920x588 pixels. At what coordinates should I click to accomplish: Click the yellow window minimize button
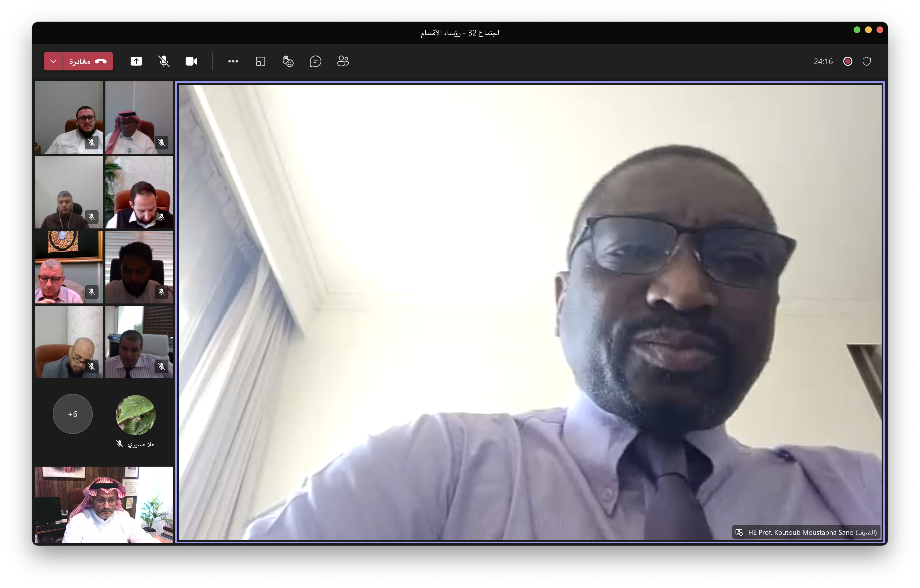(868, 30)
